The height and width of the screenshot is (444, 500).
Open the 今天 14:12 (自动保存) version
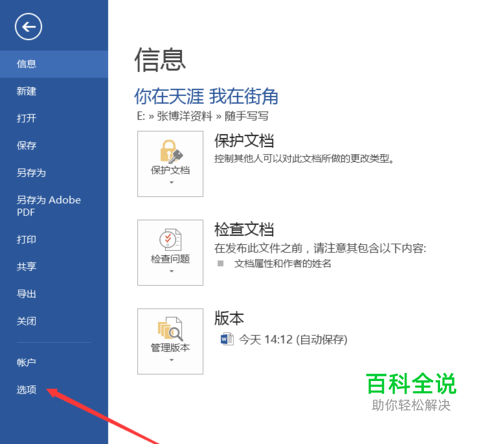293,340
